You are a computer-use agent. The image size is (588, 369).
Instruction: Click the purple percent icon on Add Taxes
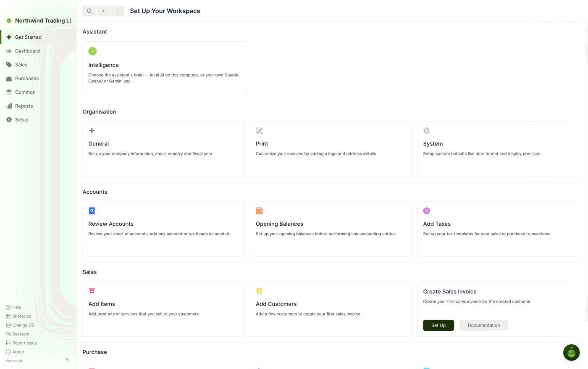point(426,211)
